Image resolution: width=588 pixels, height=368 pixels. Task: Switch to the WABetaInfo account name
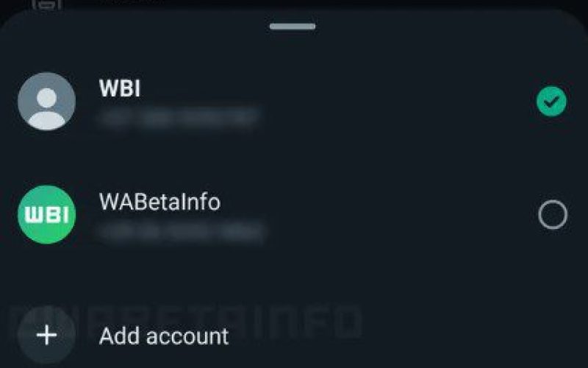point(159,202)
